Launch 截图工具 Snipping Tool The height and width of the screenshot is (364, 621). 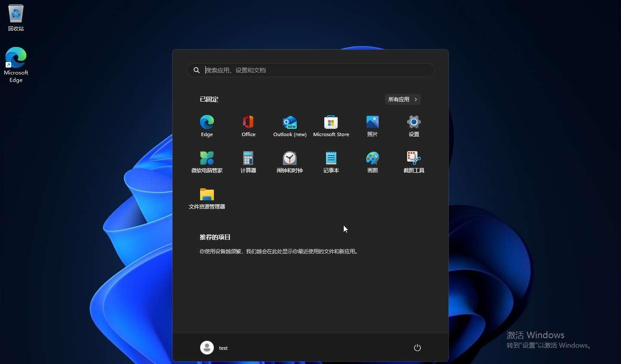(x=414, y=162)
